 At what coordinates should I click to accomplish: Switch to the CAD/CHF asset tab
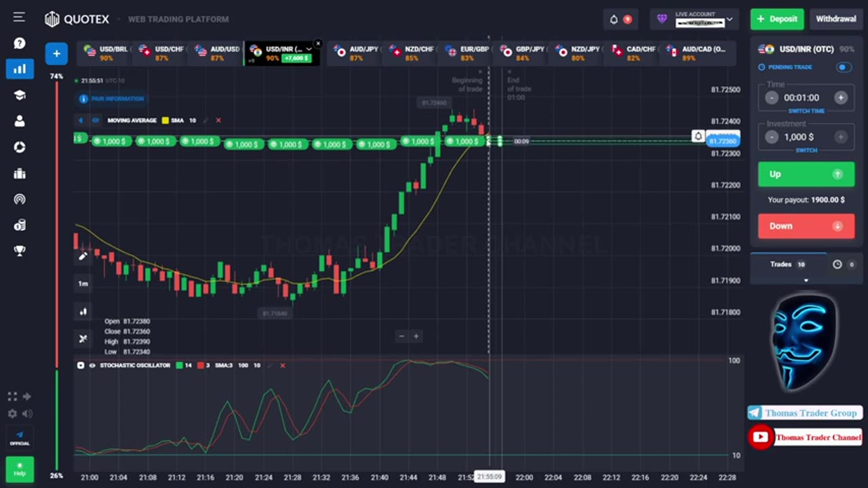[633, 54]
